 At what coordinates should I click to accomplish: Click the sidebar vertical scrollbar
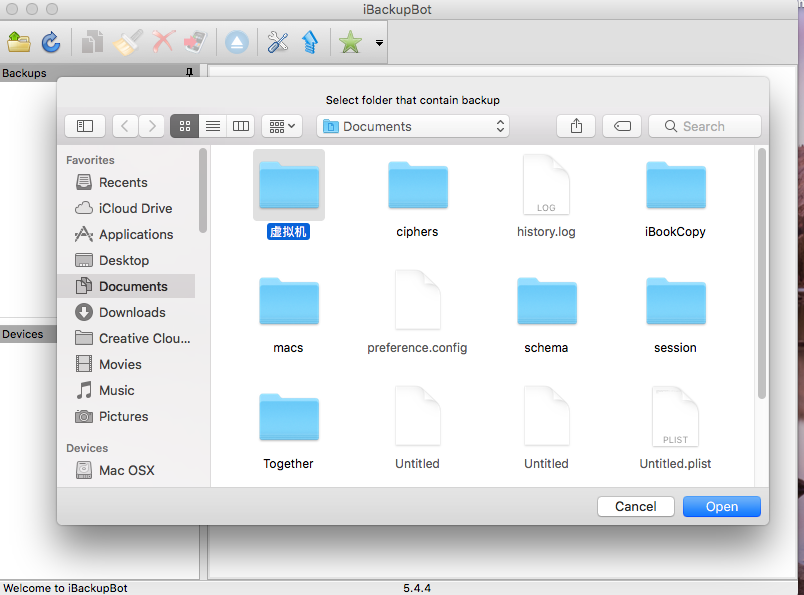(x=203, y=190)
